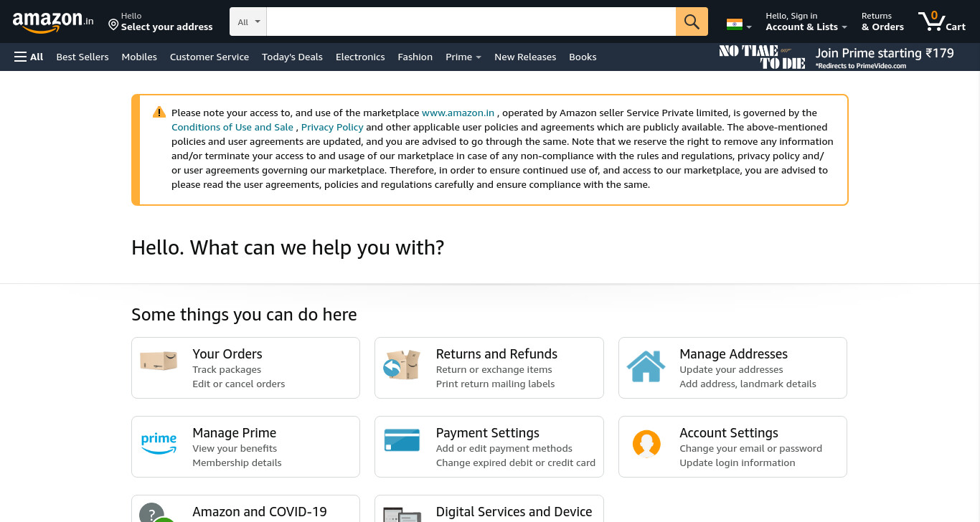
Task: Click 'Update your addresses' text
Action: pos(731,369)
